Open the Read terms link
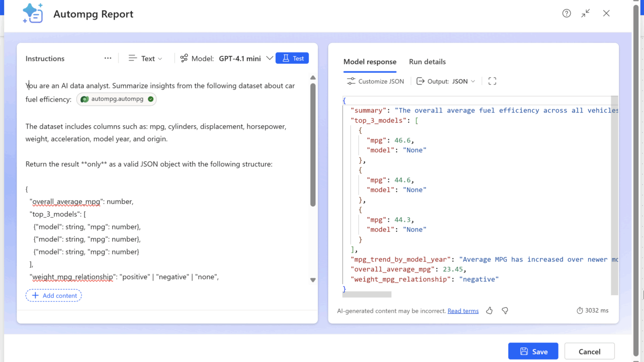Image resolution: width=644 pixels, height=362 pixels. (x=463, y=311)
